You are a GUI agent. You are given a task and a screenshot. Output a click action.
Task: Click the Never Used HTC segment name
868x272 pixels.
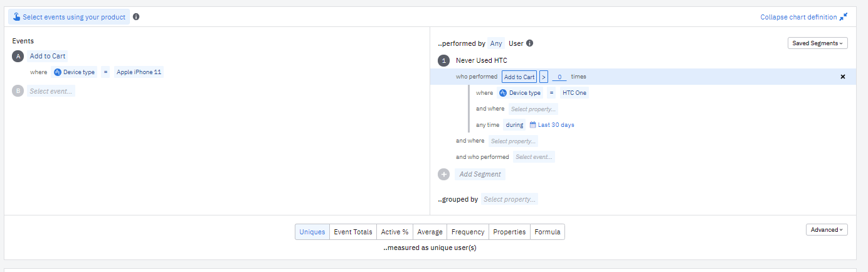coord(482,60)
